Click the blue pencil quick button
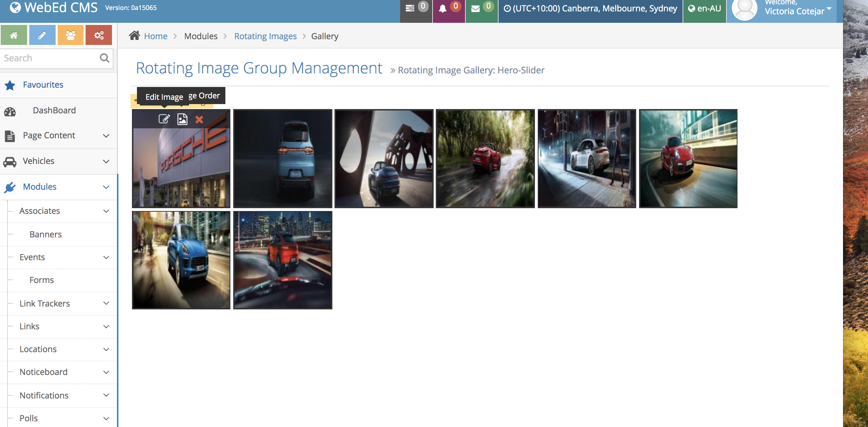Screen dimensions: 868x427 tap(42, 35)
